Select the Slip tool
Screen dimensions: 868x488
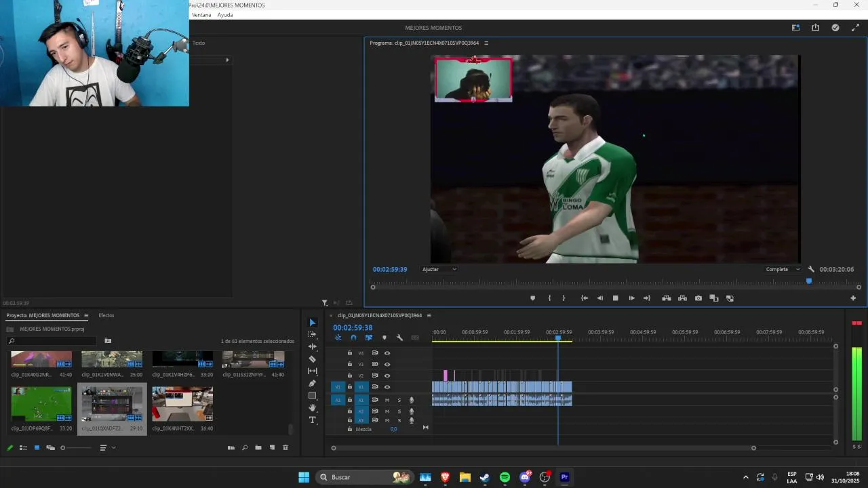[313, 371]
